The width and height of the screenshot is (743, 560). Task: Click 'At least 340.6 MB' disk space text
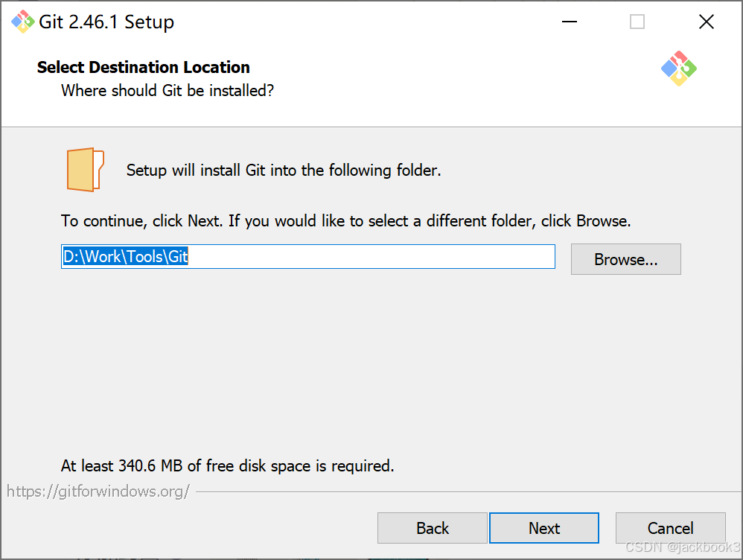coord(228,465)
